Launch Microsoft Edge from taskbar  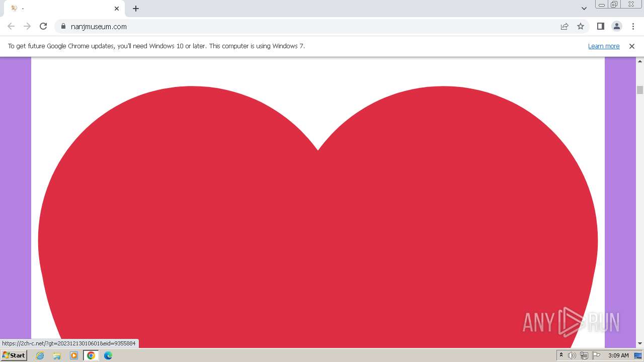pyautogui.click(x=108, y=355)
